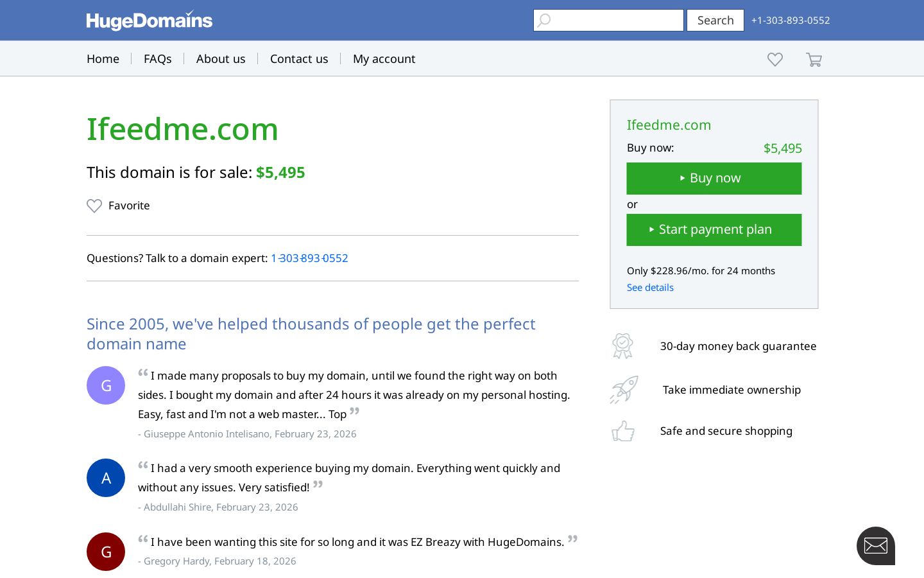
Task: Click the magnifier icon in search box
Action: pos(544,21)
